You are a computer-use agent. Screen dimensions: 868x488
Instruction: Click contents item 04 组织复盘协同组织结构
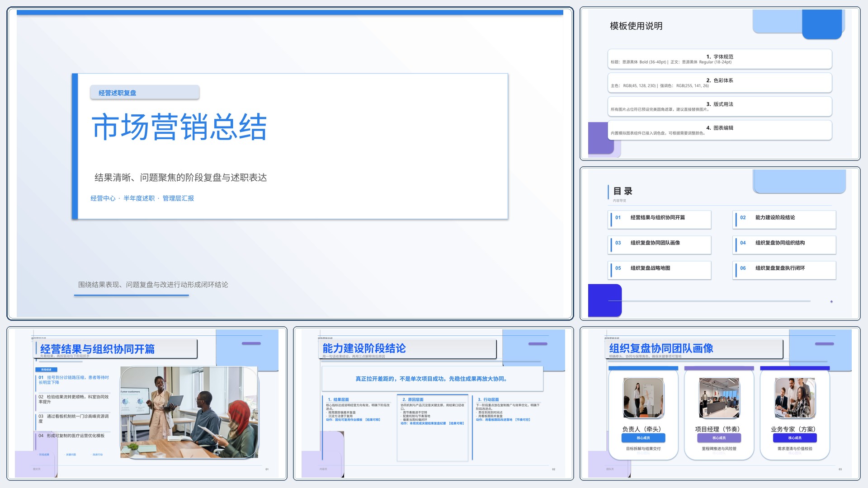coord(784,245)
